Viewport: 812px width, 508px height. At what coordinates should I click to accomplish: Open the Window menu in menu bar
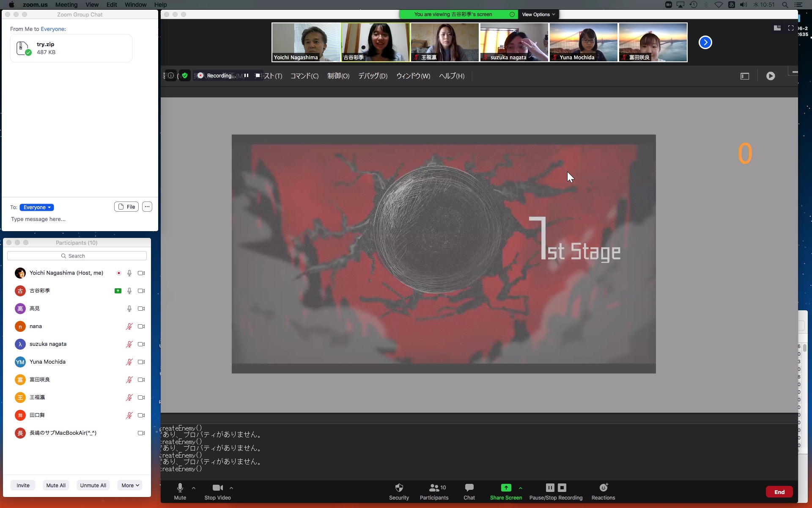tap(135, 5)
